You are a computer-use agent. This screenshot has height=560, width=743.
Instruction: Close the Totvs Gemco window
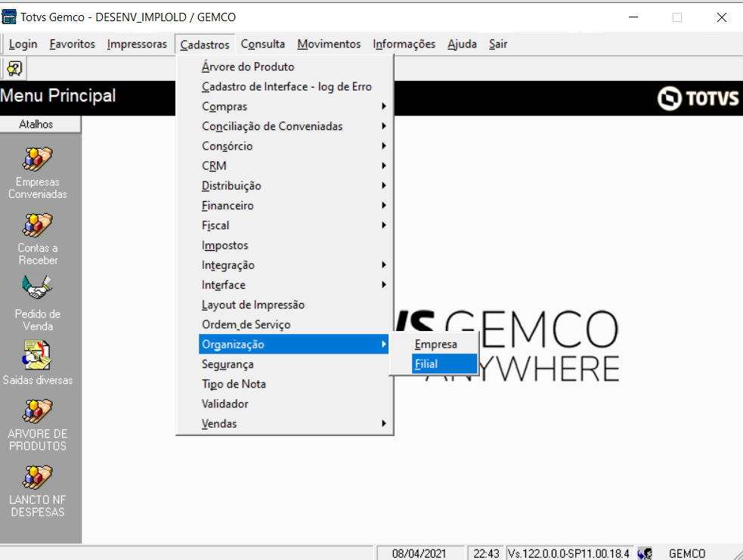tap(721, 17)
